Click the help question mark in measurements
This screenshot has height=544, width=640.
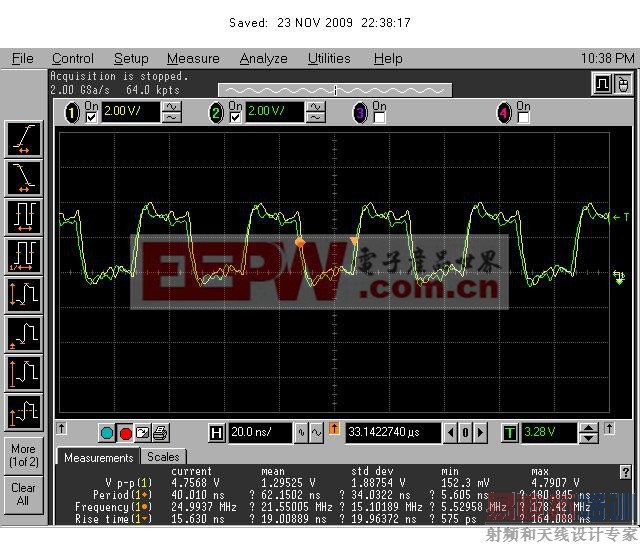pos(625,473)
